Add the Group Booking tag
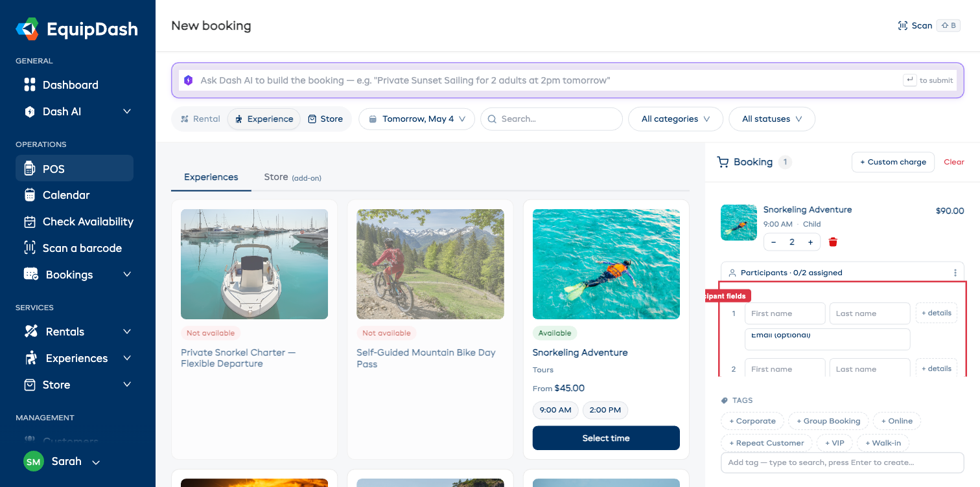 [x=828, y=421]
